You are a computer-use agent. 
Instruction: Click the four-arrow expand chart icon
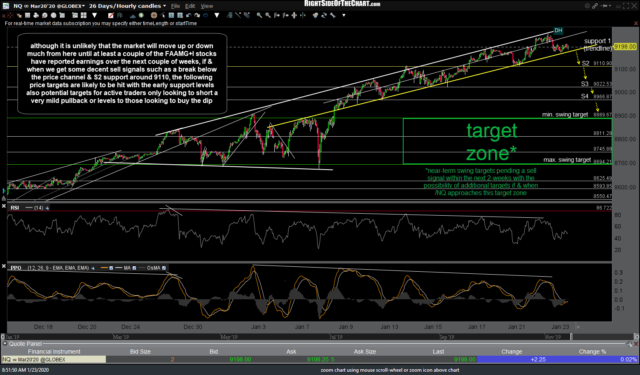[294, 16]
